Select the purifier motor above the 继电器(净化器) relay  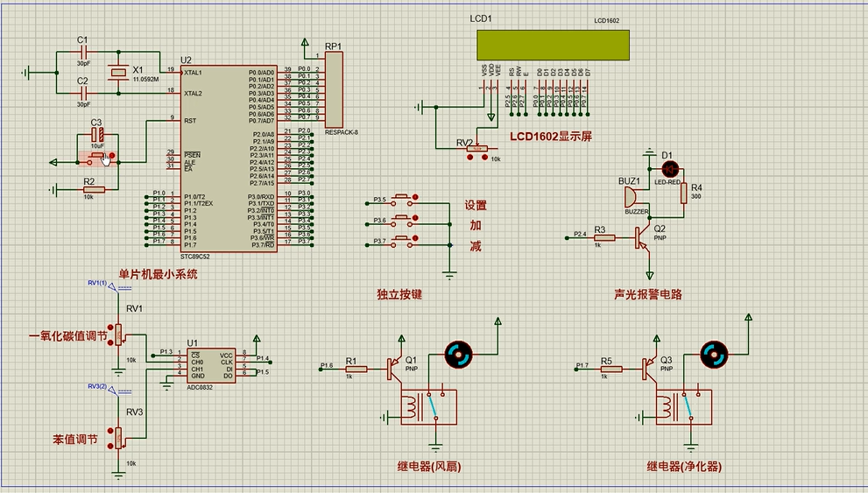tap(711, 355)
